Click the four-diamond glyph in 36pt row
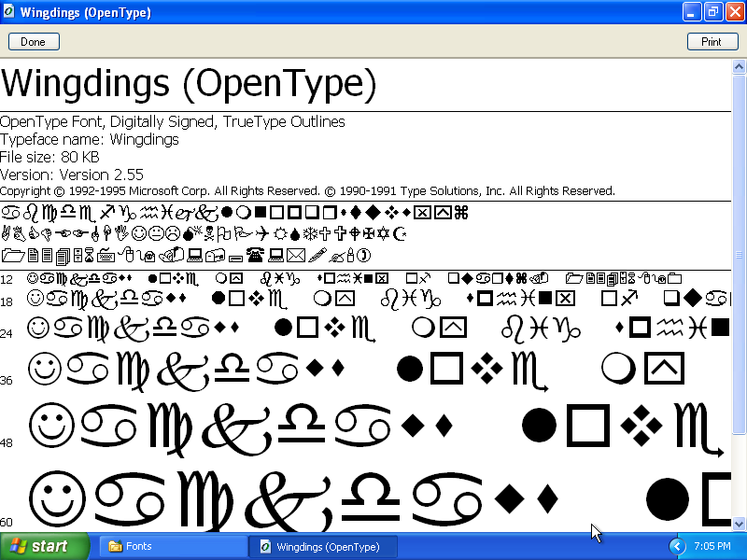Image resolution: width=747 pixels, height=560 pixels. coord(486,368)
